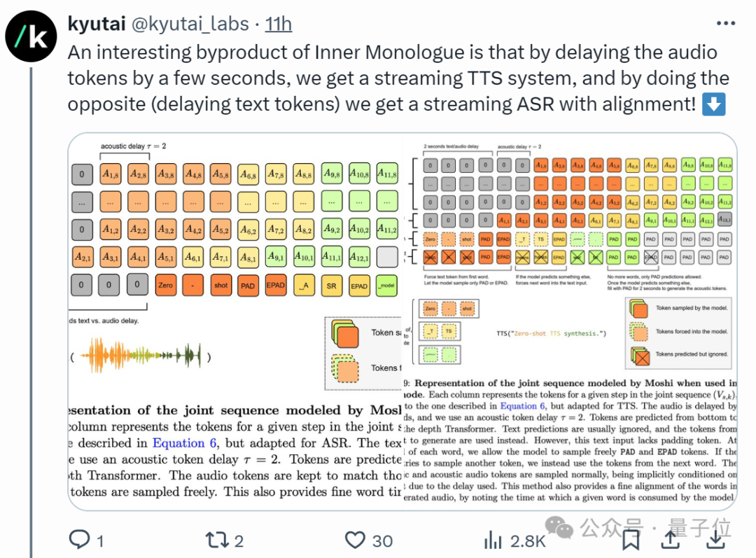This screenshot has width=756, height=558.
Task: Retweet the post using the repost icon
Action: pyautogui.click(x=217, y=540)
